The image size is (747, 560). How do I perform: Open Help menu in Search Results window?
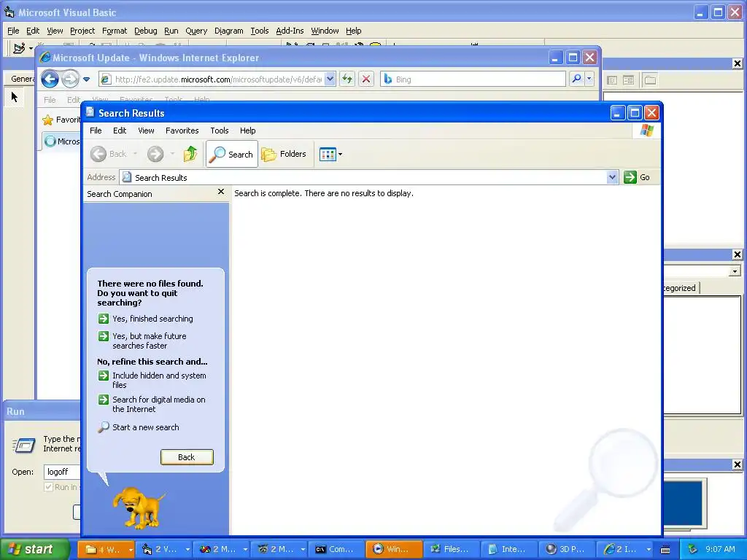point(248,131)
